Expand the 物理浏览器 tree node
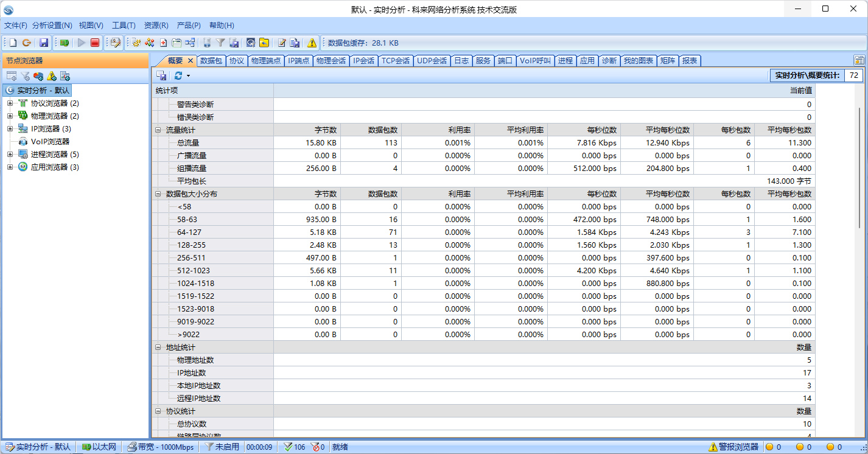 [10, 116]
